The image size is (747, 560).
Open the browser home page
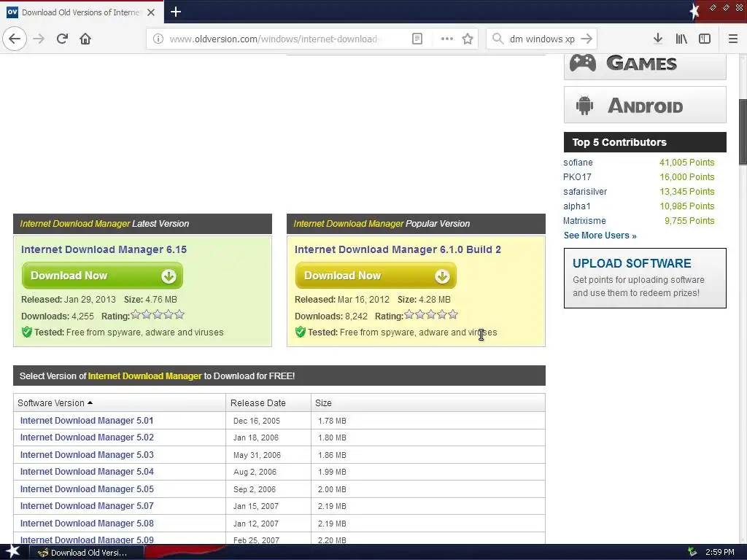click(x=85, y=39)
